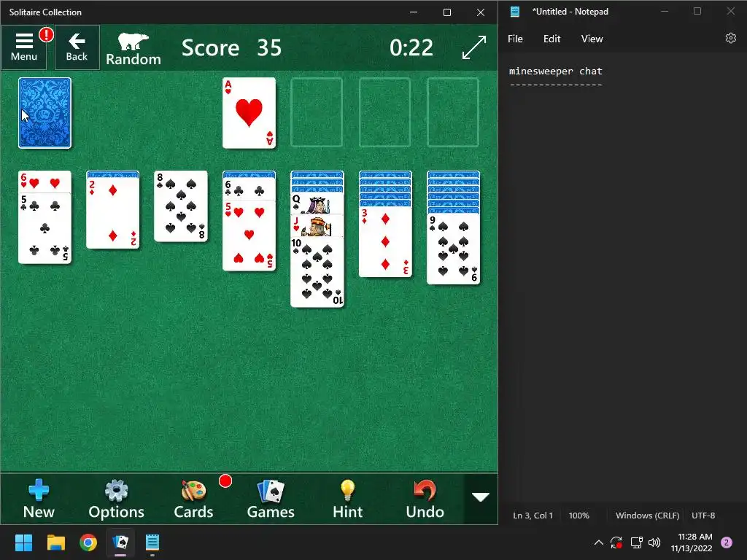Go Back using the arrow button
This screenshot has width=747, height=560.
coord(77,47)
